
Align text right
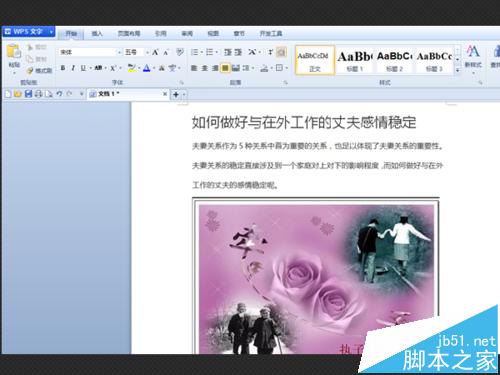(215, 68)
